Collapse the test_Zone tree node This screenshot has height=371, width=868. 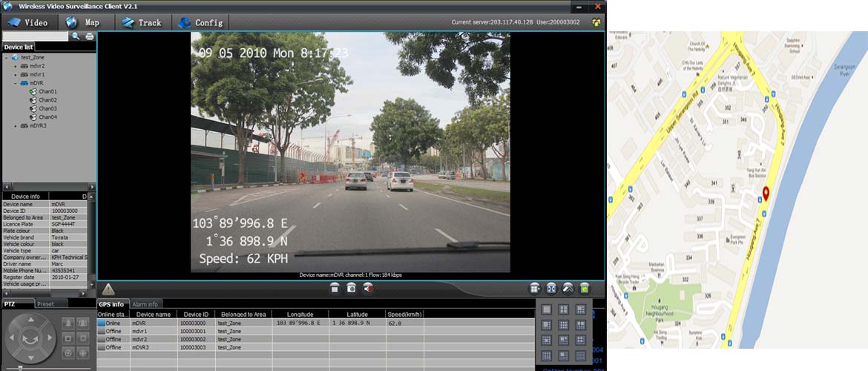(x=7, y=57)
